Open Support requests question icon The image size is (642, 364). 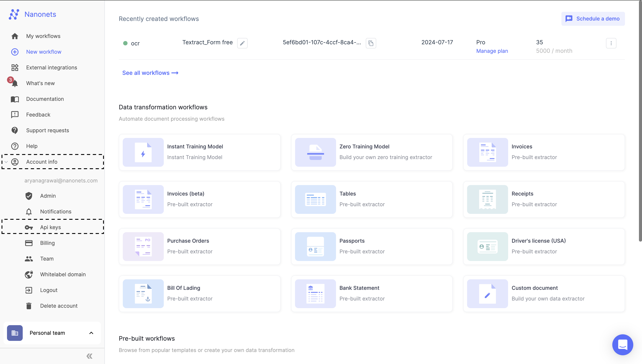tap(15, 130)
